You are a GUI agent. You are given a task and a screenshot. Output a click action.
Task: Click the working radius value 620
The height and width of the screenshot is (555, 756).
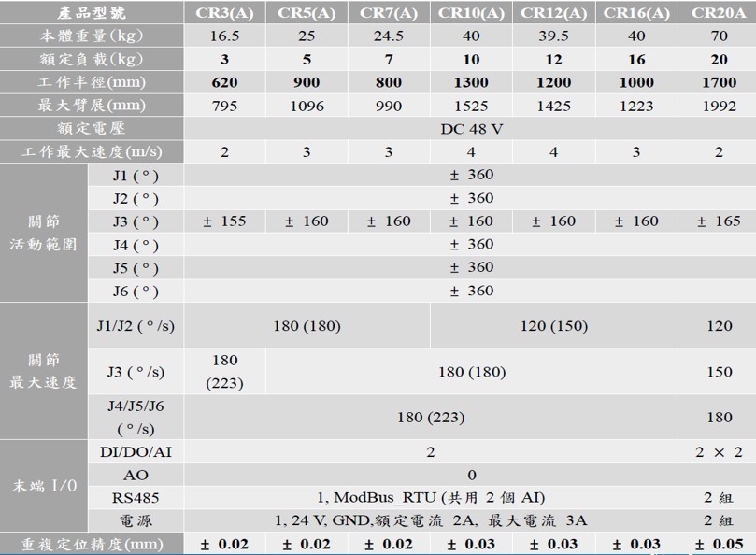point(224,82)
